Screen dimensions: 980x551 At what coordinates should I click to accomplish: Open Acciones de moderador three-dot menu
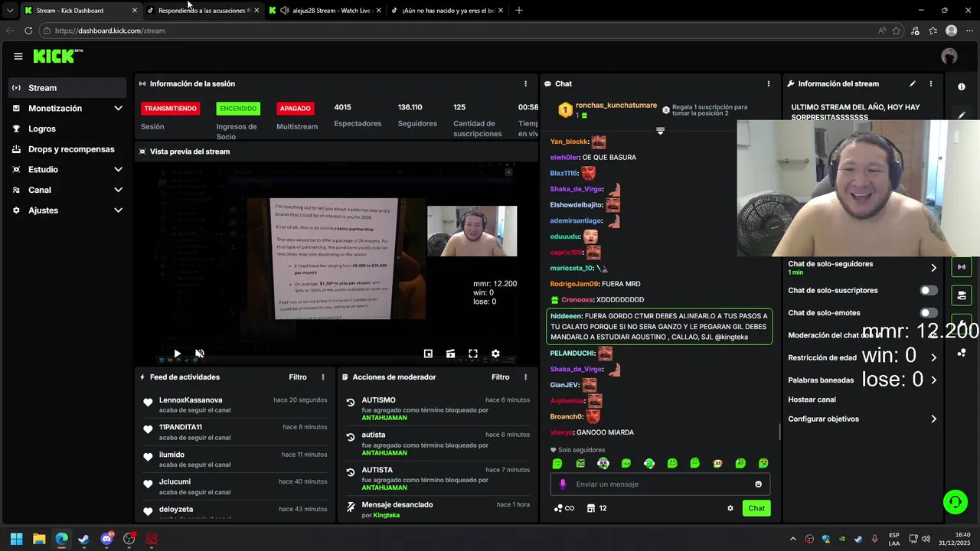point(525,377)
